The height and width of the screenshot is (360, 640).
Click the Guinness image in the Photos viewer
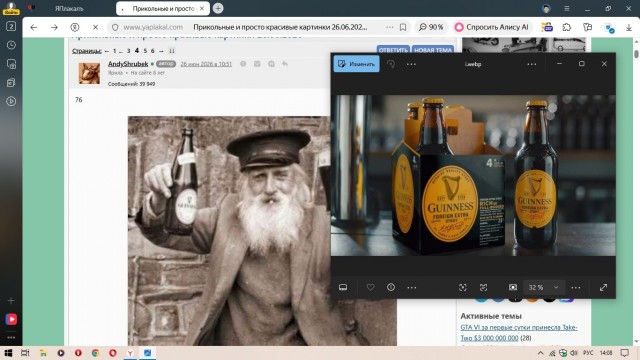tap(473, 176)
